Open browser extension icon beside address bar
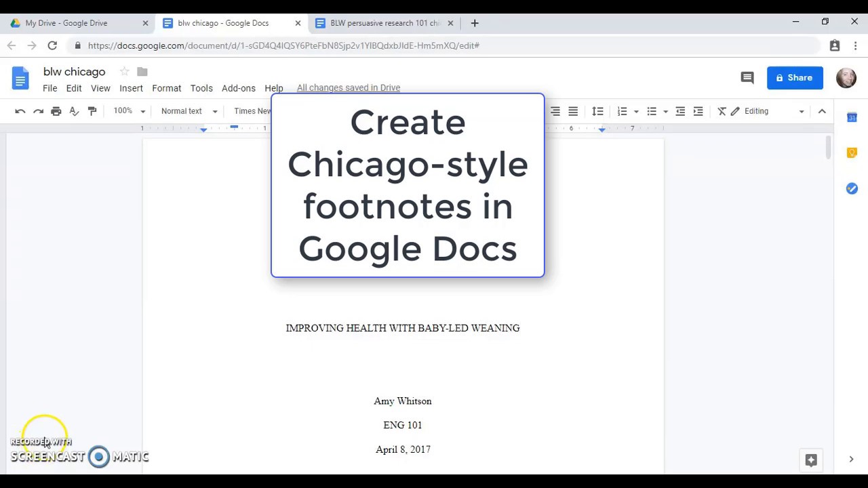Image resolution: width=868 pixels, height=488 pixels. 835,45
